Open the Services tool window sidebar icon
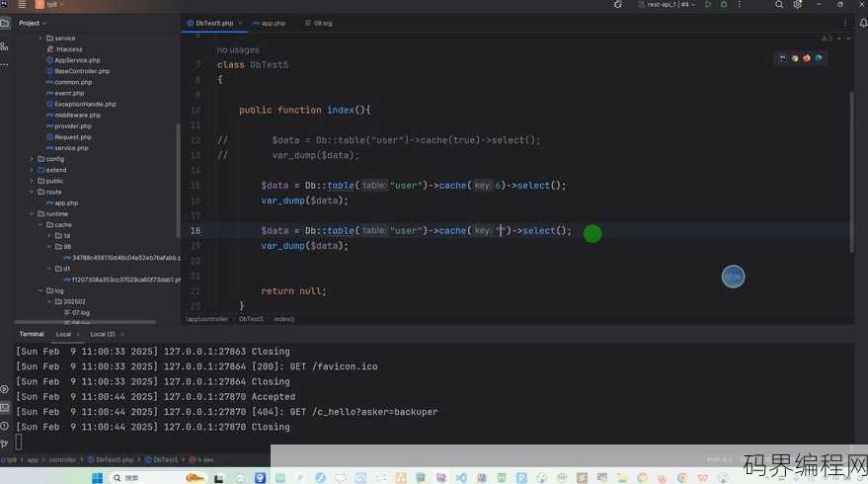The width and height of the screenshot is (868, 484). [4, 389]
